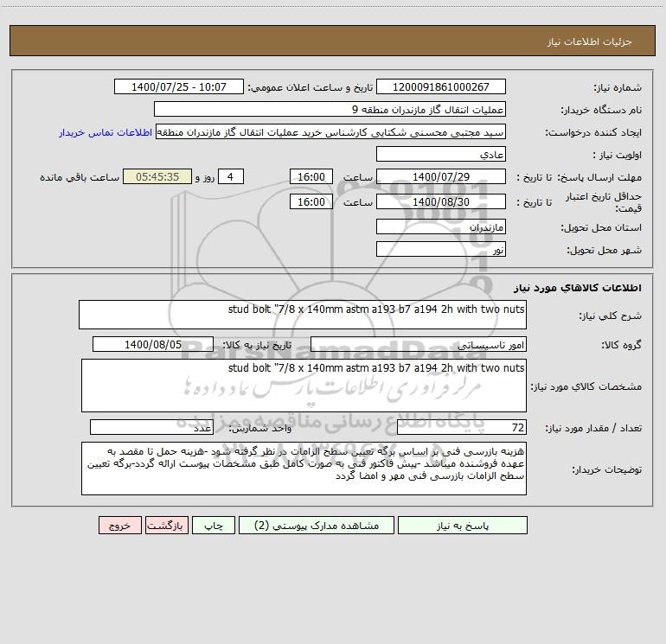The image size is (666, 644).
Task: Click the priority field showing عادی
Action: click(x=441, y=154)
